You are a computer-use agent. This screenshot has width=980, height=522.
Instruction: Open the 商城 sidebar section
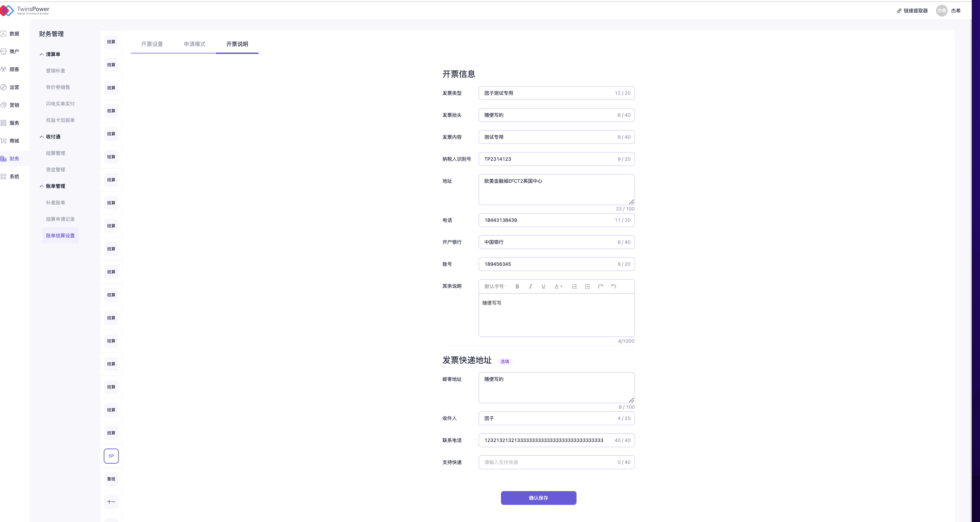pyautogui.click(x=14, y=141)
